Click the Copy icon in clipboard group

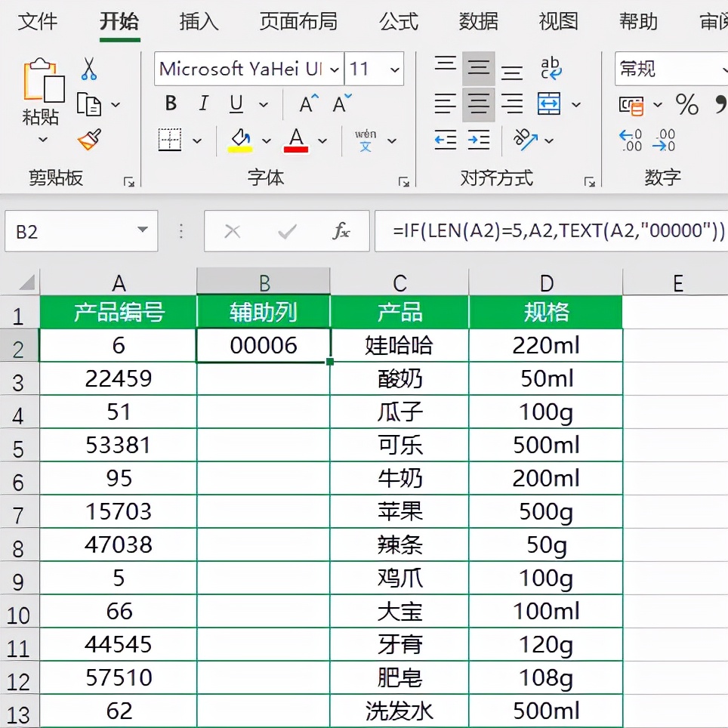88,105
